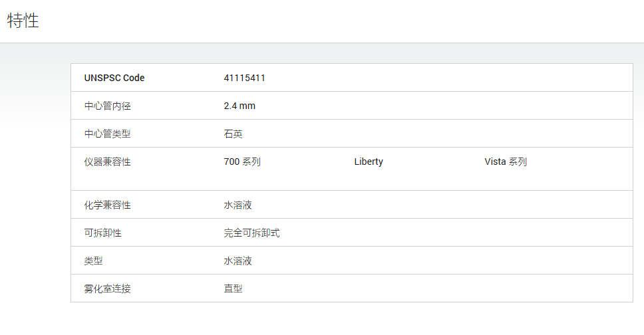Select the 化学兼容性 row label

click(108, 205)
